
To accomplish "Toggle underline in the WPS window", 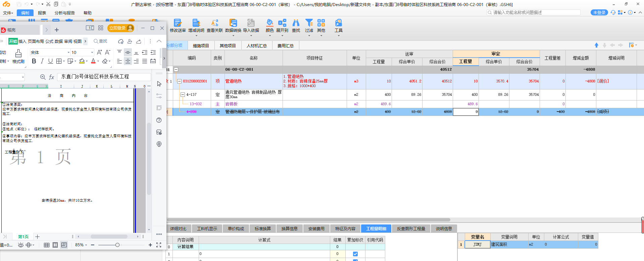I will (x=50, y=61).
